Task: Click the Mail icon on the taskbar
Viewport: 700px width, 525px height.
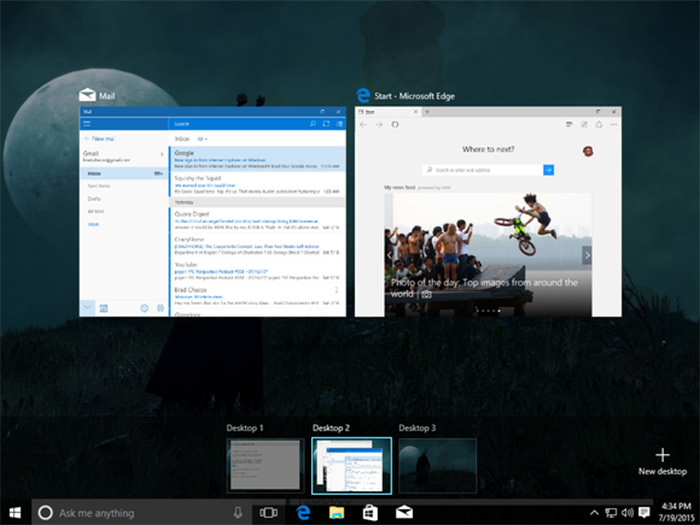Action: [404, 512]
